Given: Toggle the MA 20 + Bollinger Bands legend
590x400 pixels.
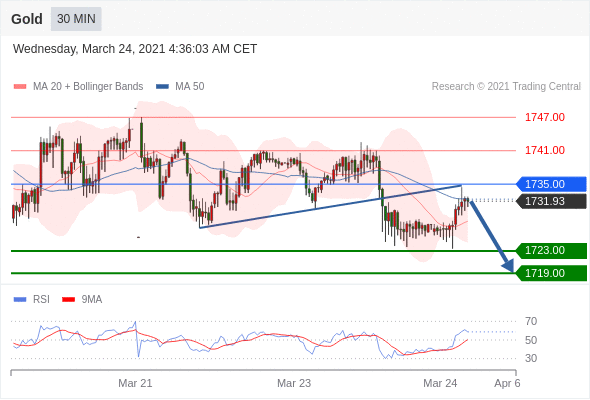Looking at the screenshot, I should point(78,87).
